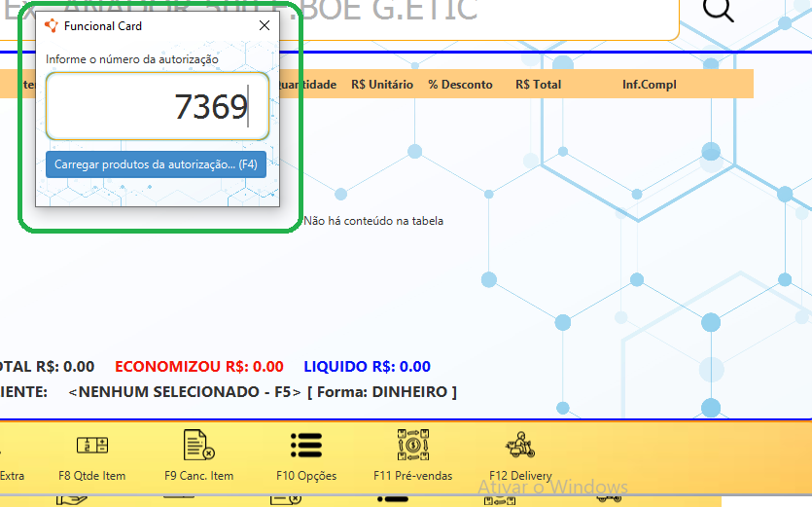This screenshot has height=507, width=812.
Task: Open F11 Pré-vendas
Action: pos(412,455)
